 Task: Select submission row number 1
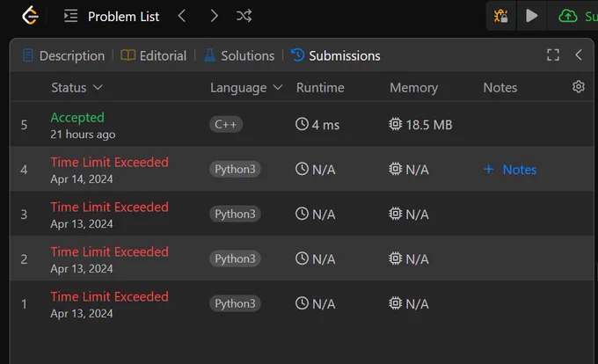coord(302,304)
